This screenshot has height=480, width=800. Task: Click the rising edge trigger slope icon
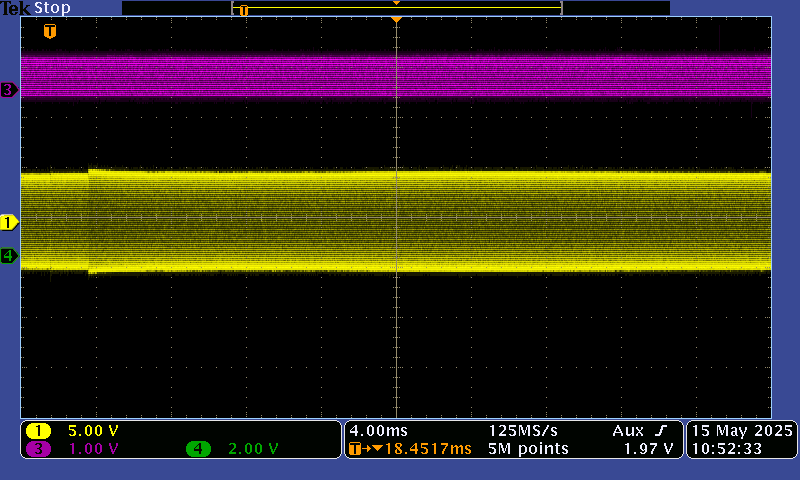[x=661, y=430]
